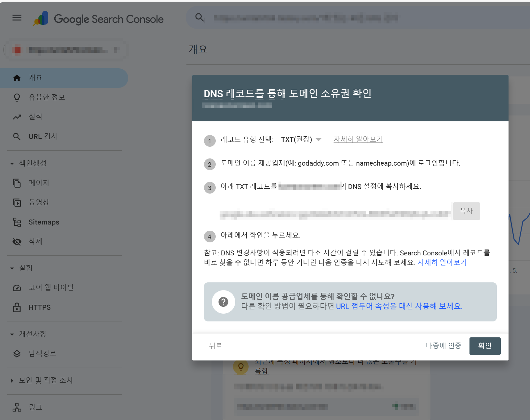This screenshot has height=420, width=530.
Task: Click the performance chart line behind dialog
Action: click(519, 229)
